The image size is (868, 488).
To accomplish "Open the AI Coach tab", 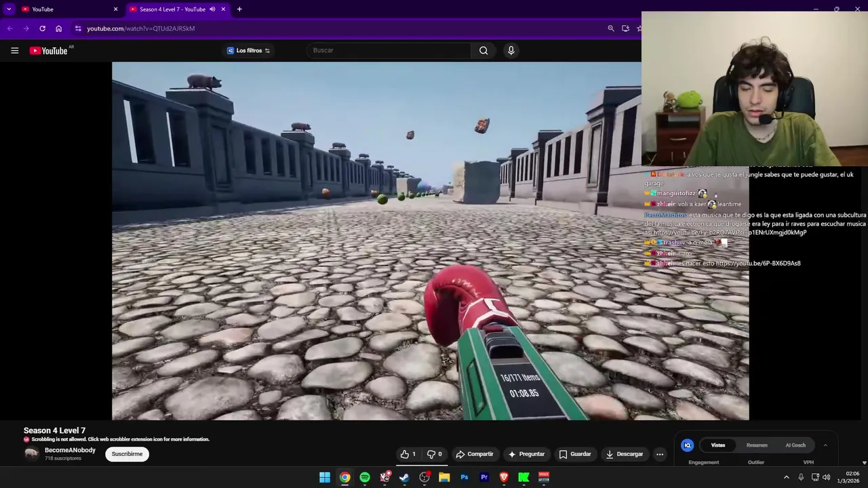I will click(795, 445).
